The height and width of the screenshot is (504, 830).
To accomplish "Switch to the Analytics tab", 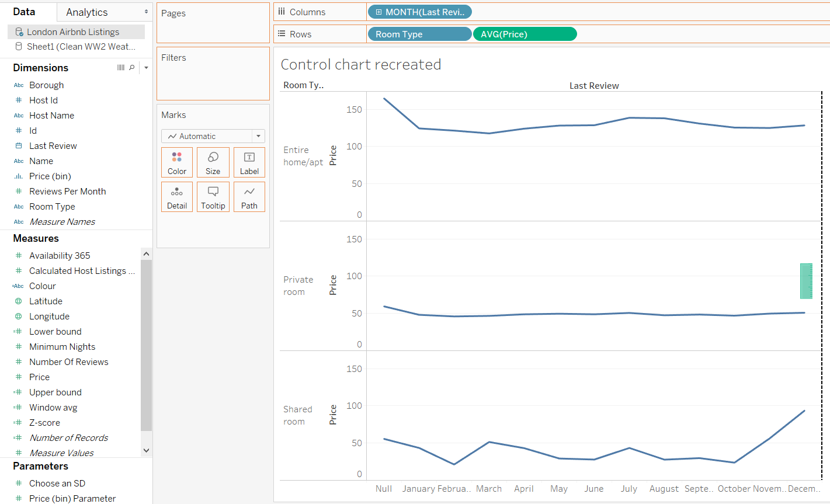I will click(x=86, y=12).
